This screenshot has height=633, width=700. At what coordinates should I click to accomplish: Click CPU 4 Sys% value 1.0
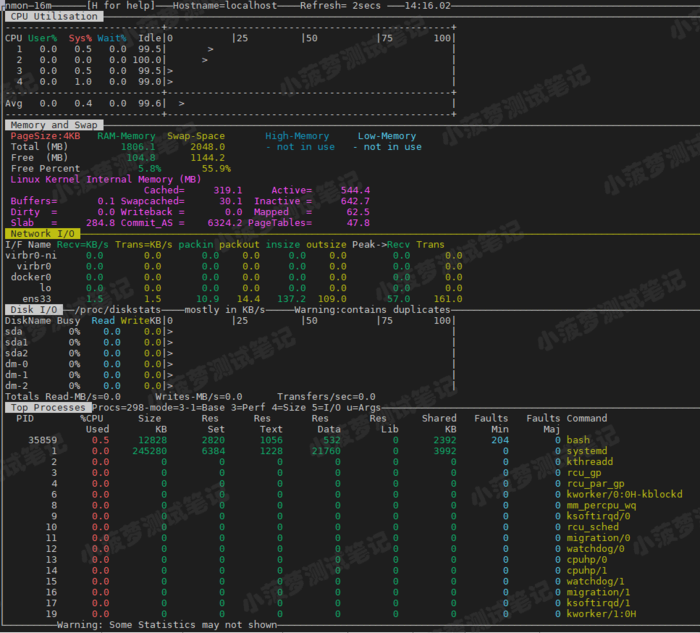click(x=83, y=82)
